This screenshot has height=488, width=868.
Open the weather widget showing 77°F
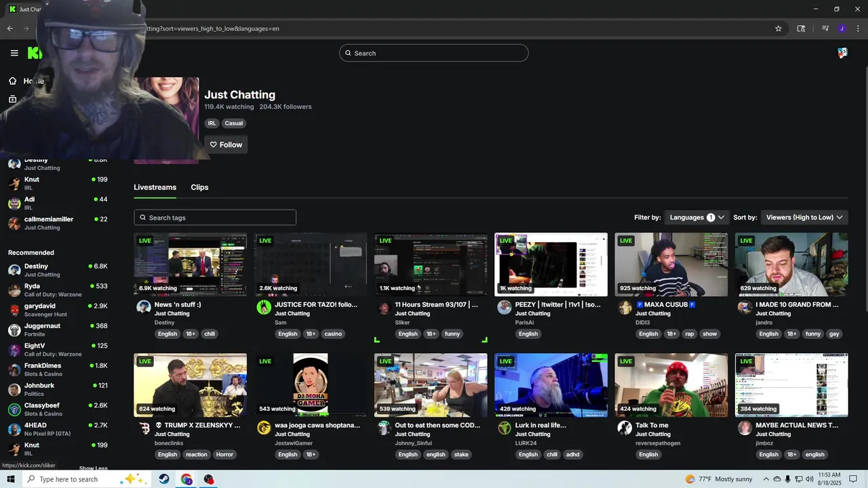point(719,479)
